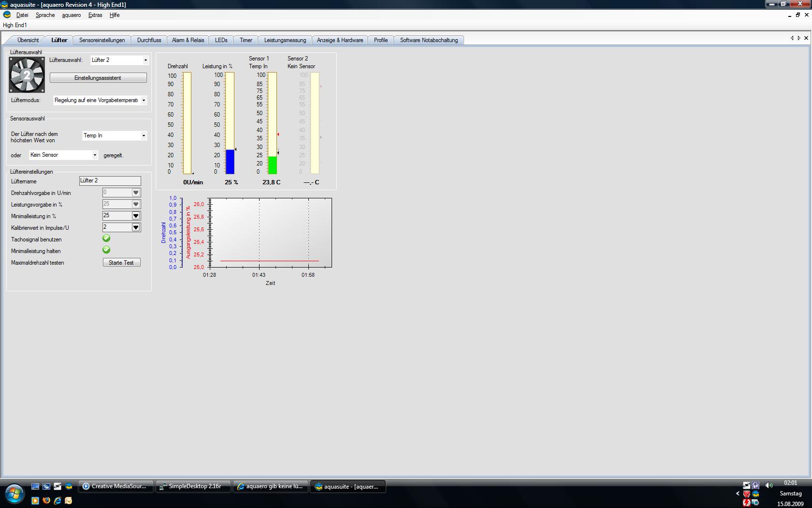Open the Windows Start orb

pos(14,493)
